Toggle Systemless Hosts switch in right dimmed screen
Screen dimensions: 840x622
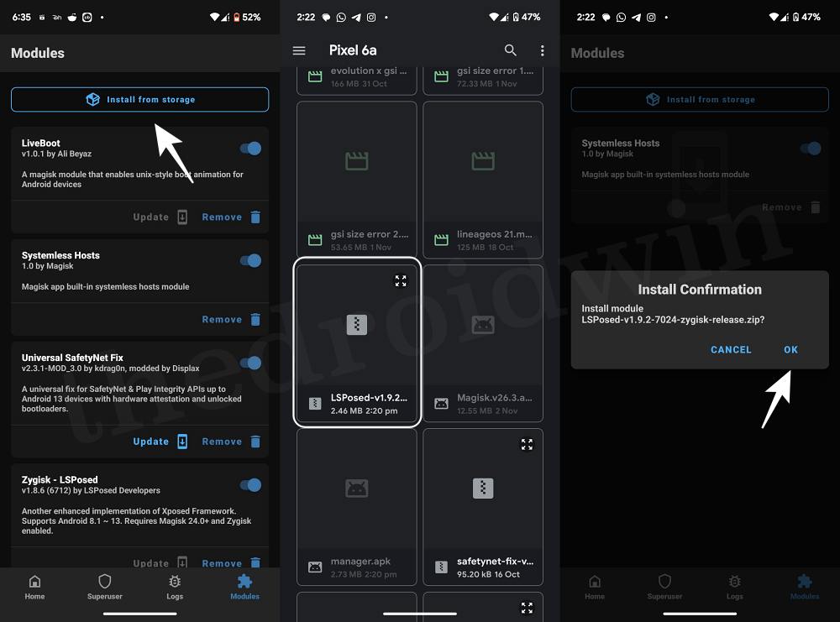811,149
